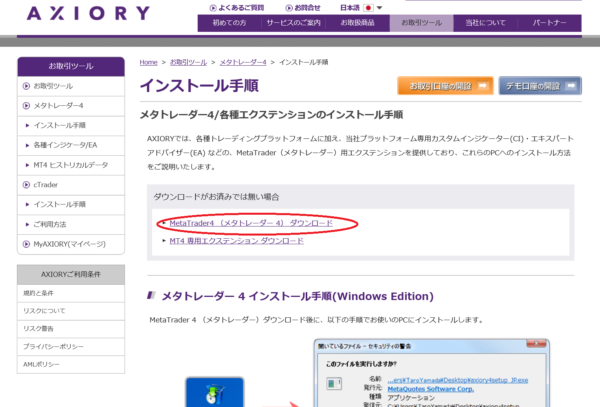Open 各種インジケータ/EA in the sidebar
Viewport: 600px width, 407px height.
pyautogui.click(x=68, y=145)
